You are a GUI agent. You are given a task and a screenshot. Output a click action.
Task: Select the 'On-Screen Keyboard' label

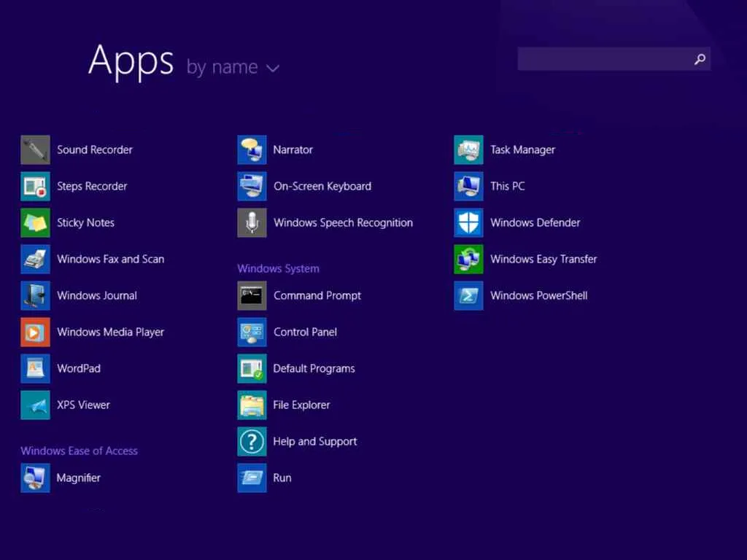[x=322, y=187]
